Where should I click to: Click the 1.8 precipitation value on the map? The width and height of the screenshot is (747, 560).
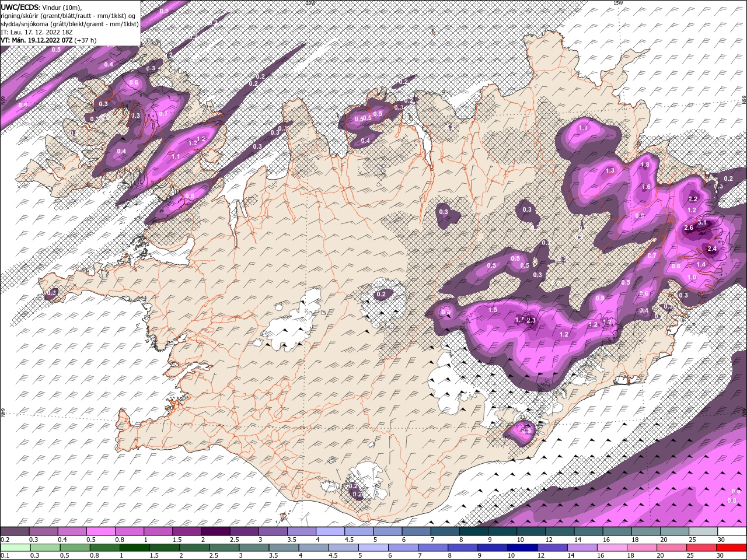[645, 165]
